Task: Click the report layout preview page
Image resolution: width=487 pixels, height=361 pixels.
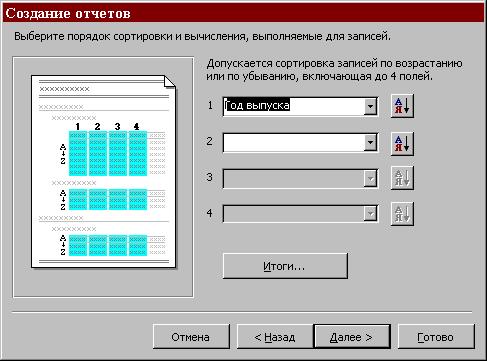Action: tap(103, 172)
